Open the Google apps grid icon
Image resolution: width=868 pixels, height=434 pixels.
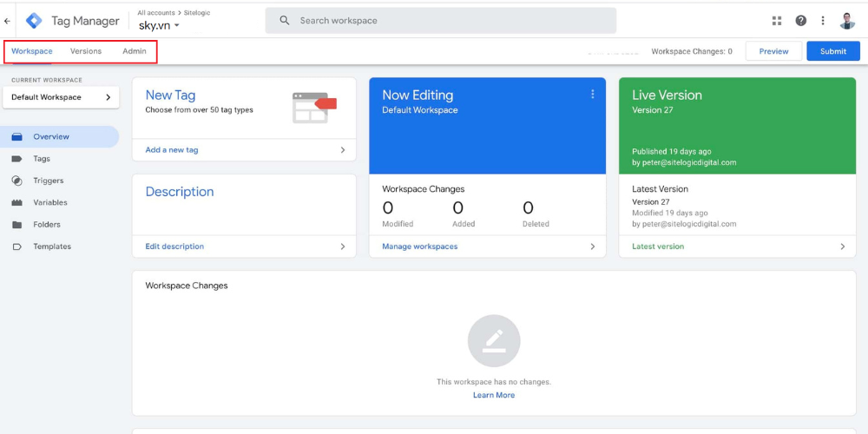pos(776,21)
